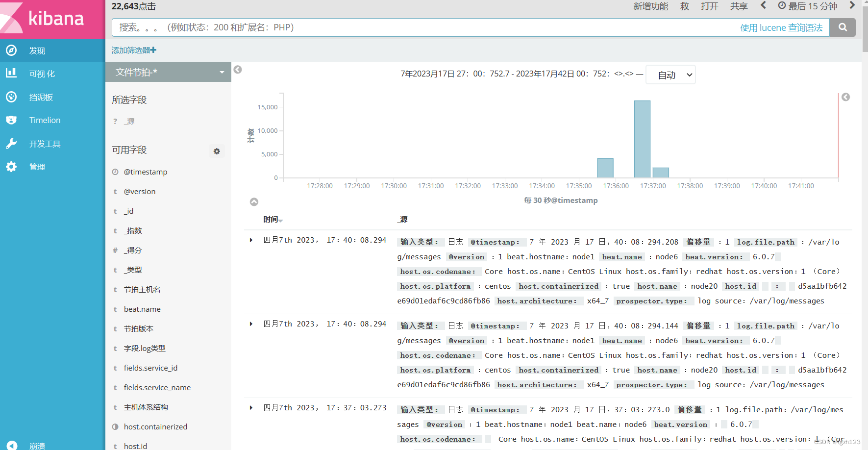
Task: Open the 自动 interval dropdown
Action: click(x=670, y=75)
